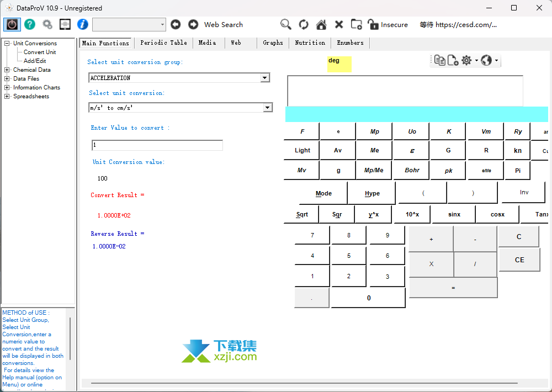The height and width of the screenshot is (392, 552).
Task: Click the calculator display box
Action: click(405, 91)
